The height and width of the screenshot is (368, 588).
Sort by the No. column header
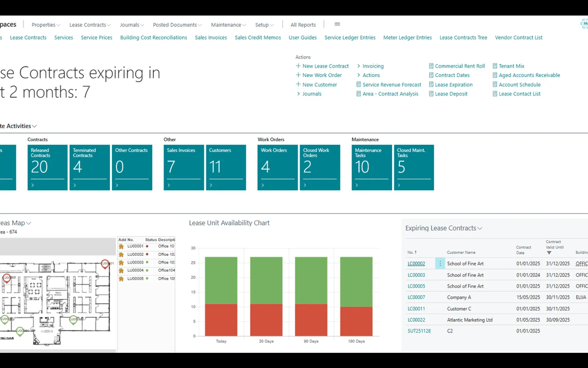coord(412,252)
